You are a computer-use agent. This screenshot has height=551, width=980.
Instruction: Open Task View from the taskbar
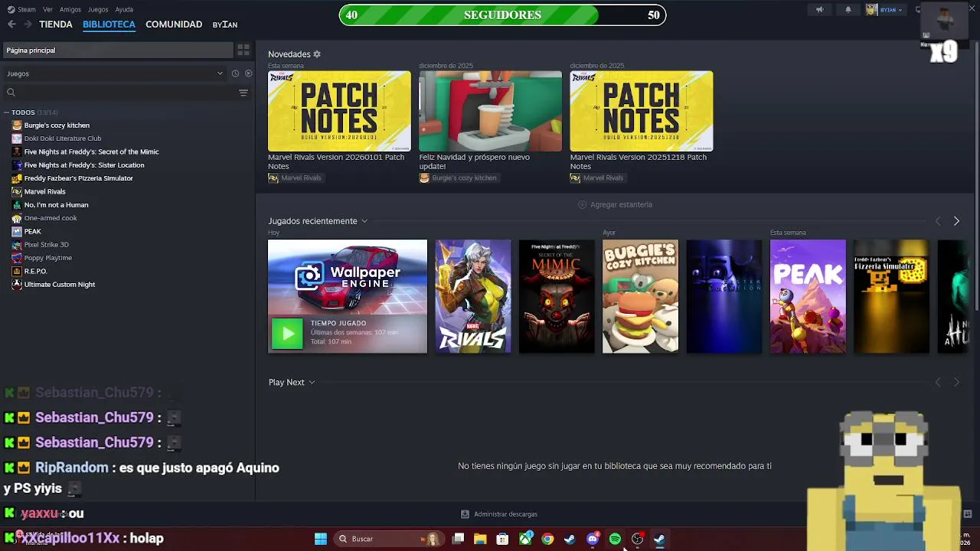point(458,539)
